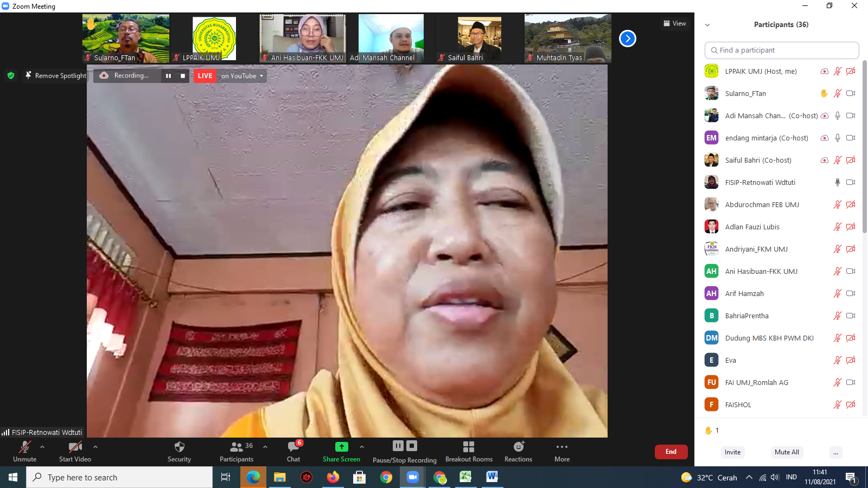
Task: Open the Security shield icon
Action: pyautogui.click(x=179, y=447)
